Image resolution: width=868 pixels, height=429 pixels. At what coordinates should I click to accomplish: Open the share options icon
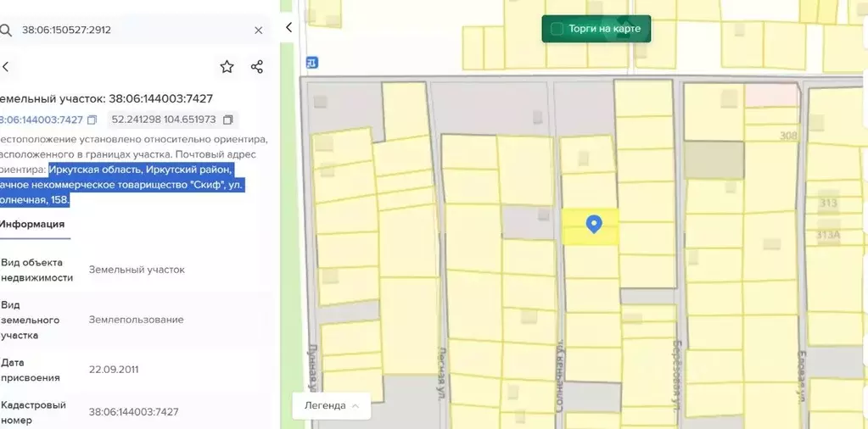point(257,66)
